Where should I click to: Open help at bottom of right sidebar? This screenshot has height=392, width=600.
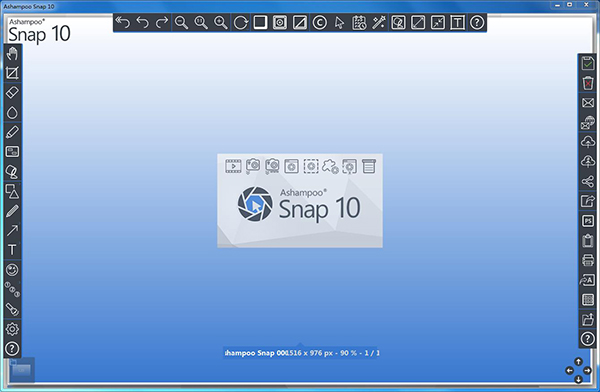click(588, 339)
